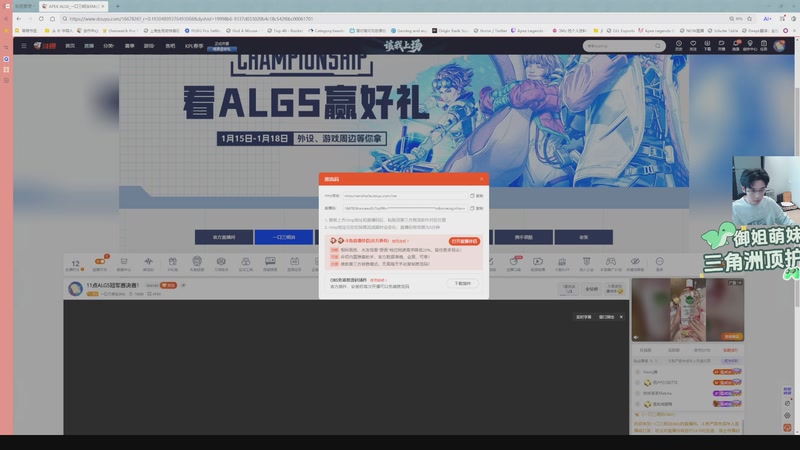
Task: Select the red-highlighted chat panel tab
Action: click(730, 351)
